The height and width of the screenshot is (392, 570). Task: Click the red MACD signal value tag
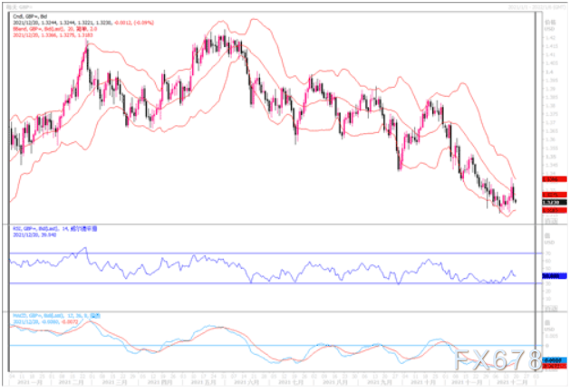point(555,366)
